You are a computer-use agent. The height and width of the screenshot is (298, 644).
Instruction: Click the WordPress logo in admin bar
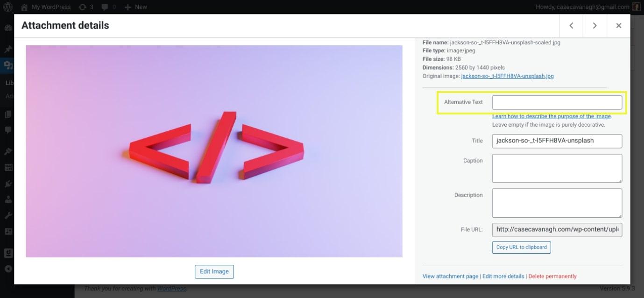point(8,7)
